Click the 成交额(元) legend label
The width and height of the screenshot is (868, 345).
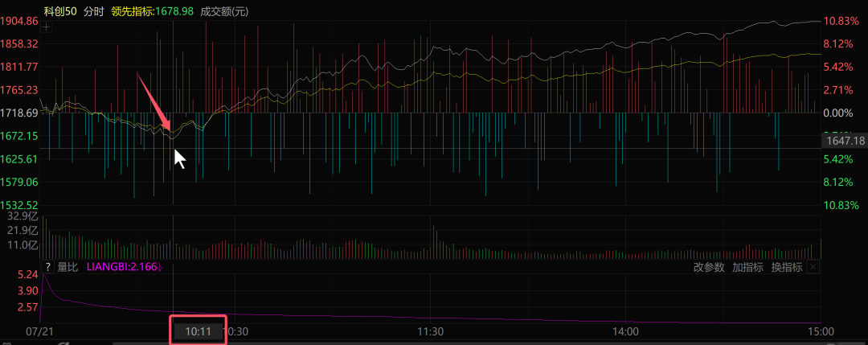pos(223,11)
